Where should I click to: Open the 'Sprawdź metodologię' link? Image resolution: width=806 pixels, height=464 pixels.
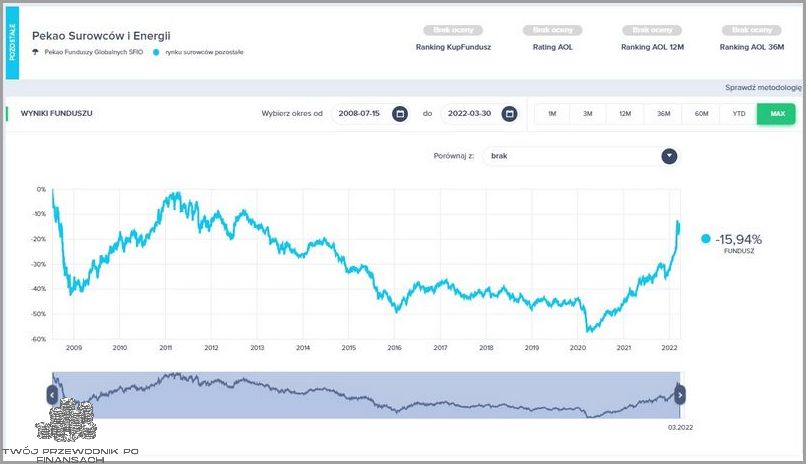click(x=763, y=88)
